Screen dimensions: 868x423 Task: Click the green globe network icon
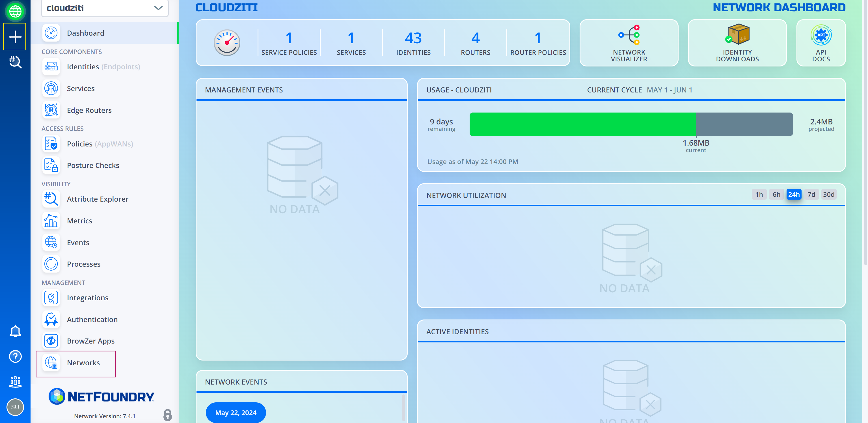click(15, 11)
